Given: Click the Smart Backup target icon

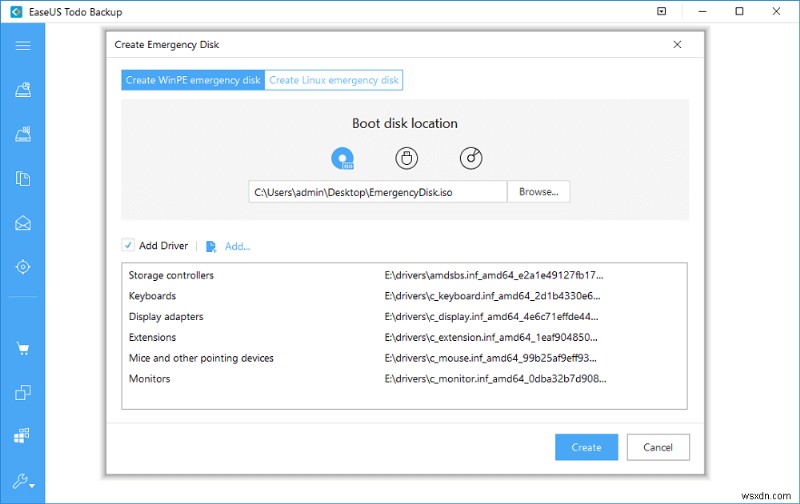Looking at the screenshot, I should coord(23,267).
